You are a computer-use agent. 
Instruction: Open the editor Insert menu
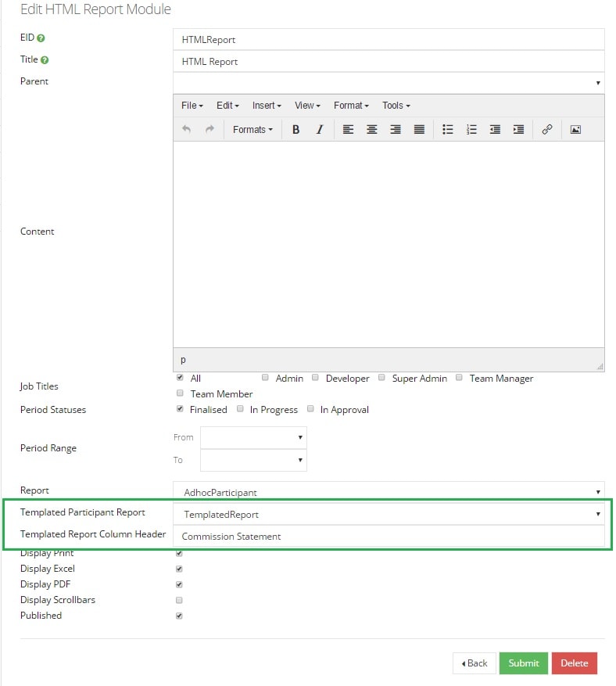[267, 106]
